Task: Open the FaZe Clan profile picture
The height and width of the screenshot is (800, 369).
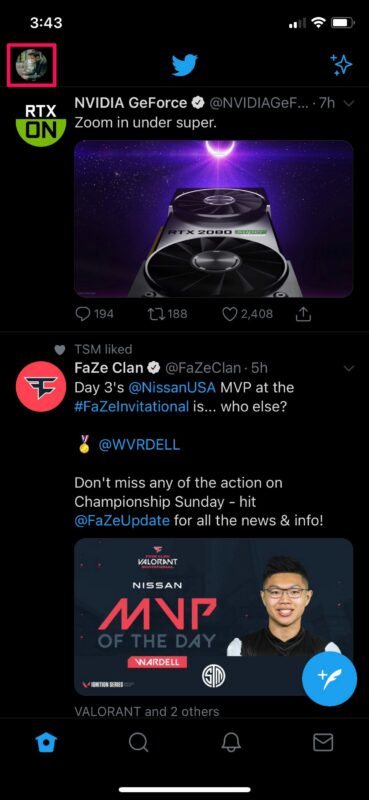Action: pyautogui.click(x=41, y=386)
